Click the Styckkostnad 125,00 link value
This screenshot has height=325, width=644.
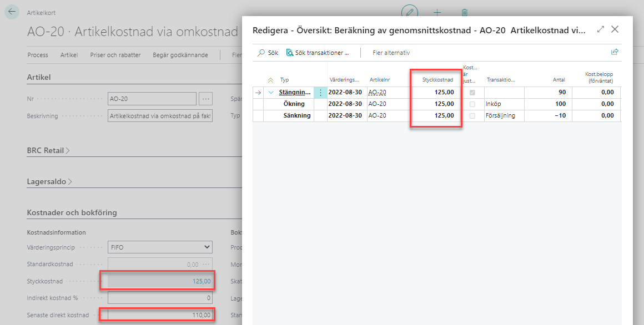tap(202, 281)
